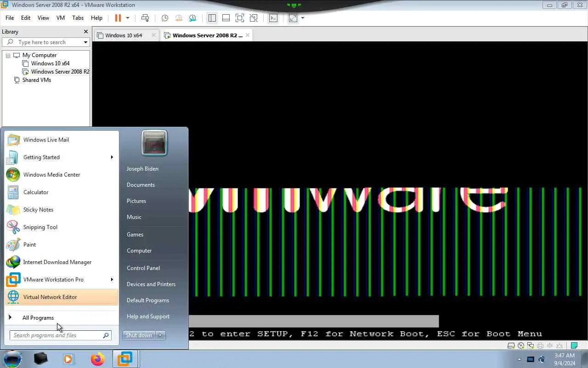Image resolution: width=588 pixels, height=368 pixels.
Task: Toggle Unity mode toolbar icon
Action: [x=254, y=18]
